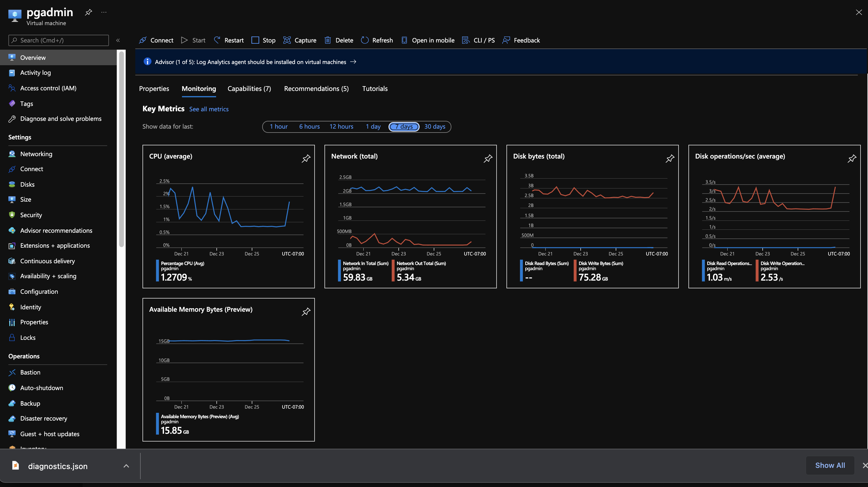Click the Restart toolbar icon
868x487 pixels.
[217, 40]
